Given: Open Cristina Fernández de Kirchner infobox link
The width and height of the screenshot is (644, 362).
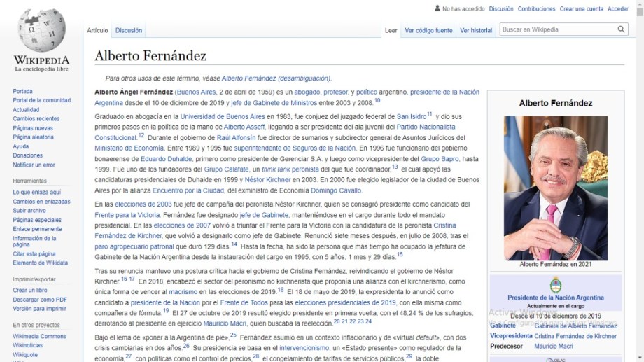Looking at the screenshot, I should click(x=575, y=336).
